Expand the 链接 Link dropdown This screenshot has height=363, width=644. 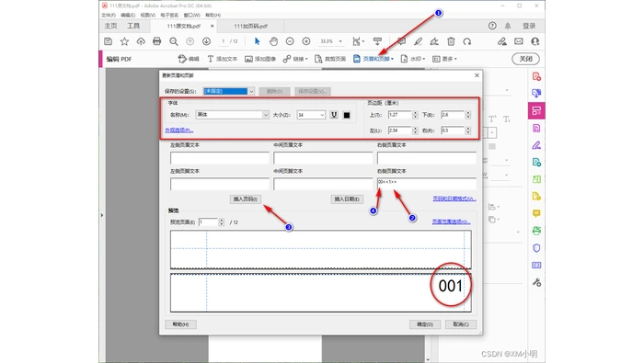[306, 59]
